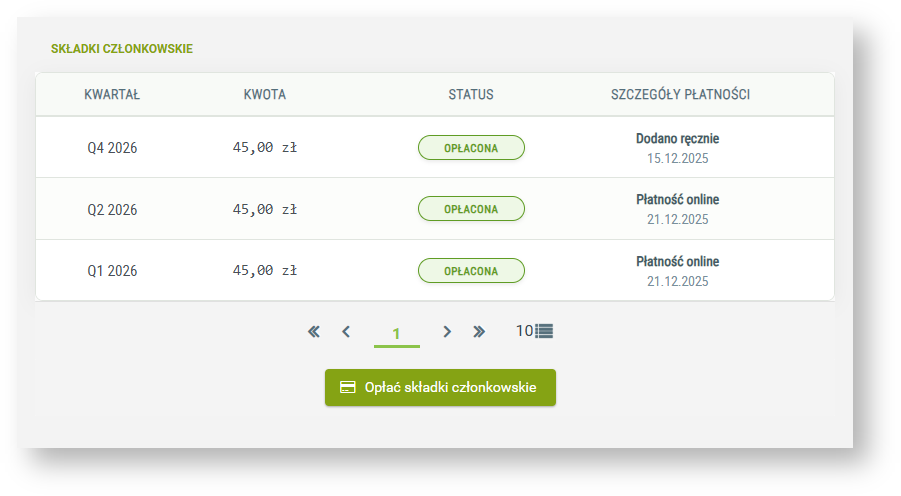
Task: Click the Kwota column header
Action: point(265,95)
